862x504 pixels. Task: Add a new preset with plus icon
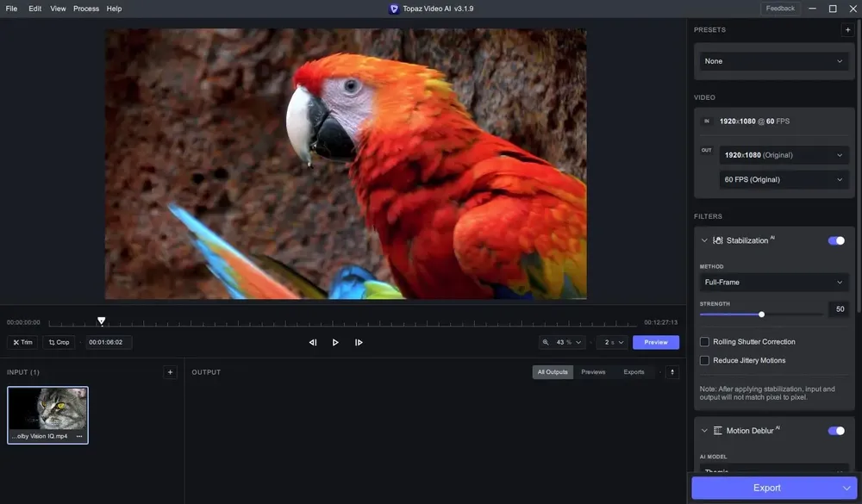coord(847,29)
